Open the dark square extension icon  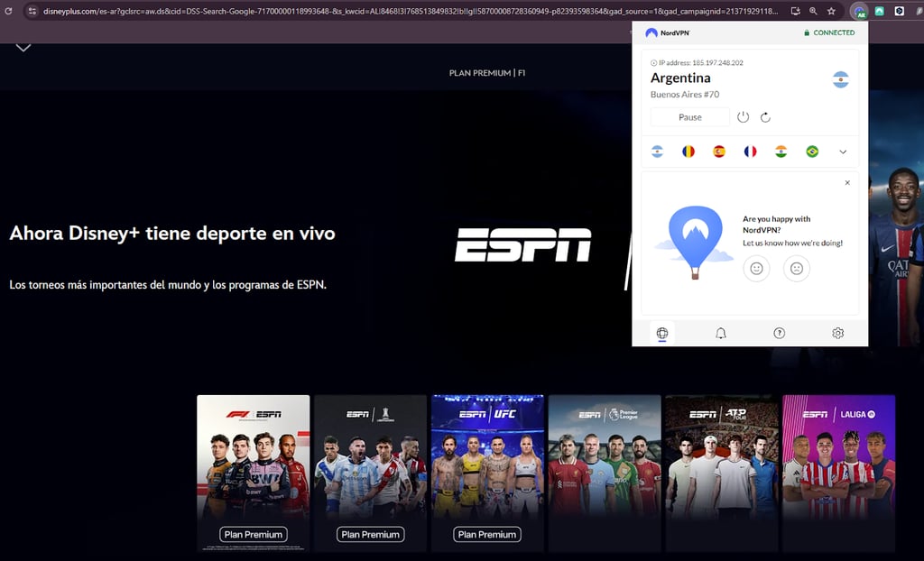(900, 11)
